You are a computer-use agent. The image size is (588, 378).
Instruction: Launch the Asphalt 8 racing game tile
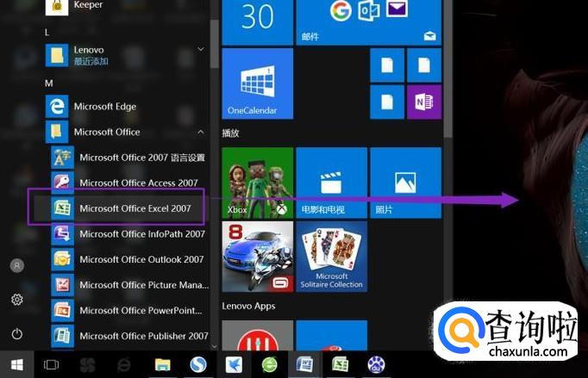pos(257,257)
